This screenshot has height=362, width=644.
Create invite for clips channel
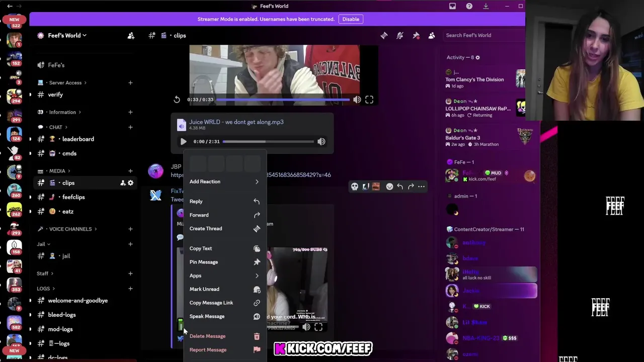pos(122,183)
